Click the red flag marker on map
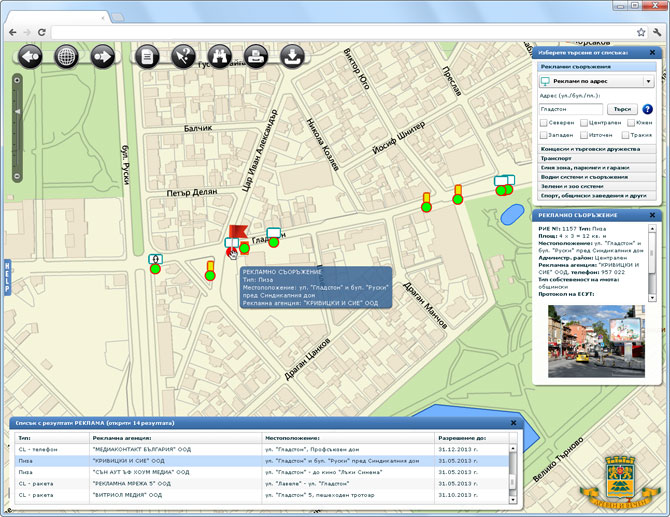This screenshot has height=517, width=670. 238,231
